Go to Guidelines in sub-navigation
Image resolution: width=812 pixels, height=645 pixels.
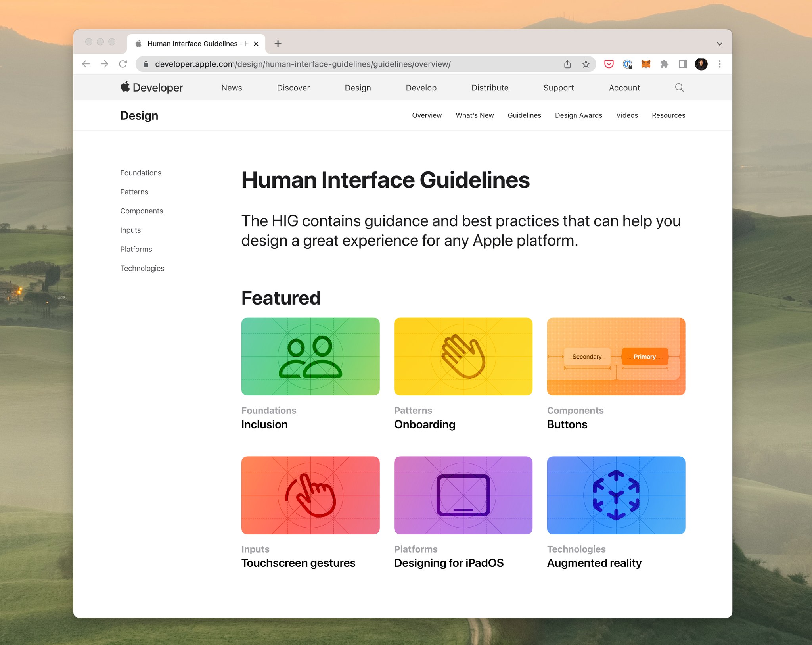524,115
